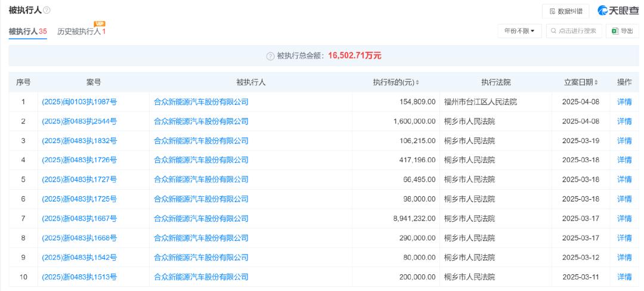
Task: View 详情 for row 10
Action: 624,277
